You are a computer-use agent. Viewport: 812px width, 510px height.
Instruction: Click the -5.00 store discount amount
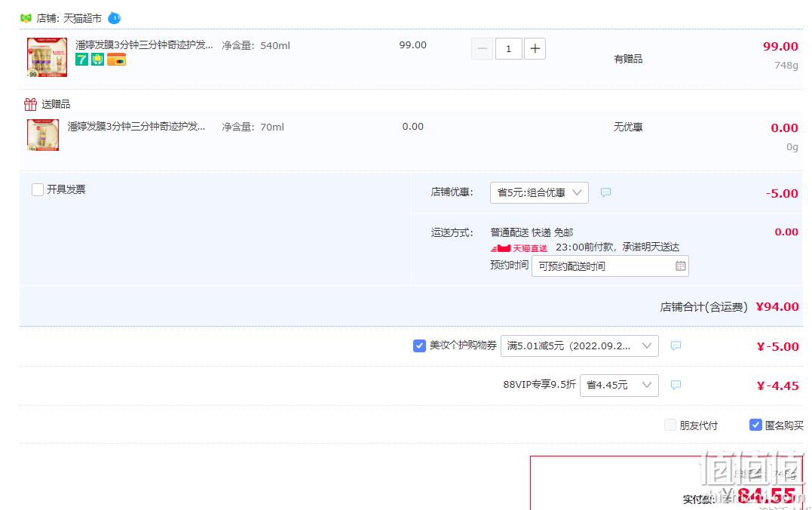782,193
